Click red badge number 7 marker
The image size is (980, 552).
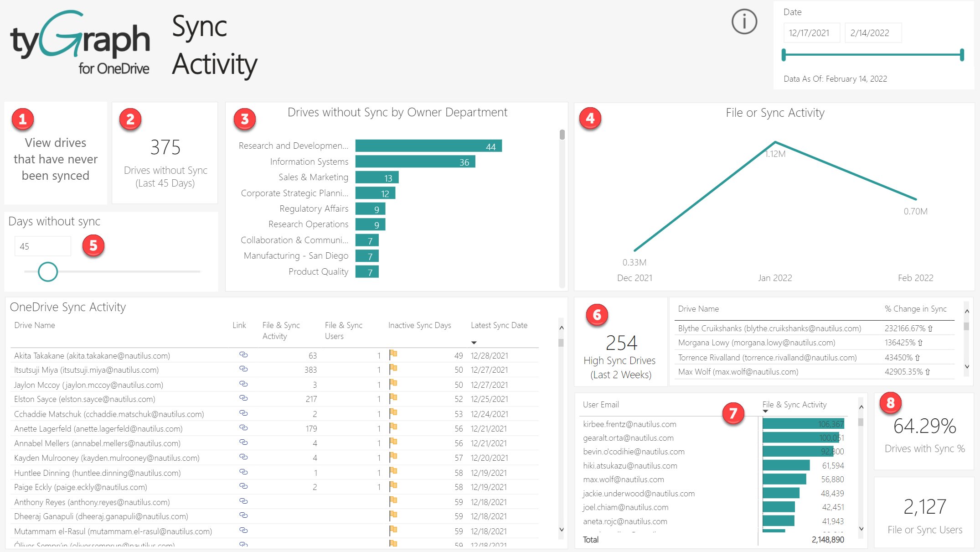(733, 413)
